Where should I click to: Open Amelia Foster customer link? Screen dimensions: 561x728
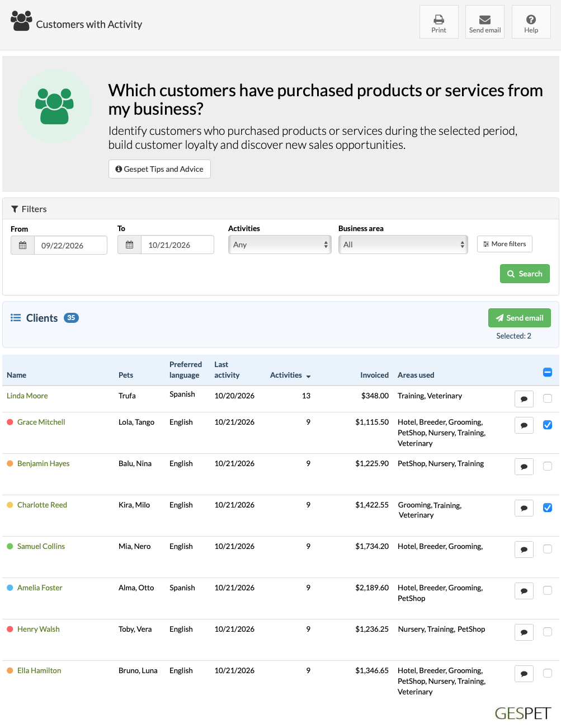pyautogui.click(x=40, y=588)
